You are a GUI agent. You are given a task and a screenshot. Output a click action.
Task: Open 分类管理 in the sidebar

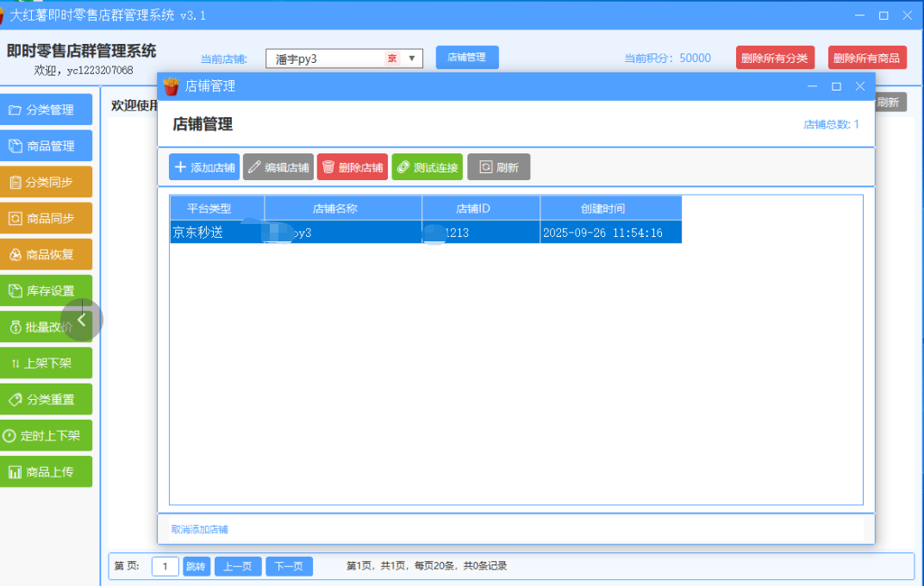[x=46, y=109]
